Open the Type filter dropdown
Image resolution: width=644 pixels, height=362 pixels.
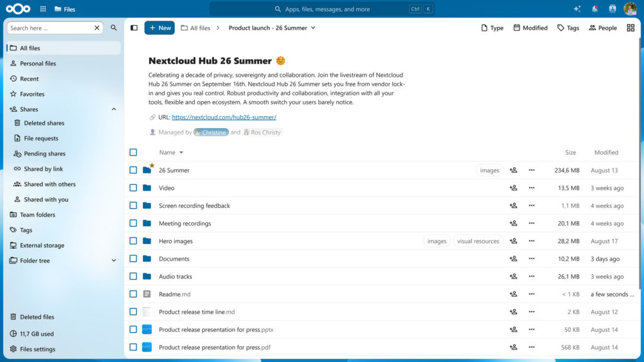492,28
